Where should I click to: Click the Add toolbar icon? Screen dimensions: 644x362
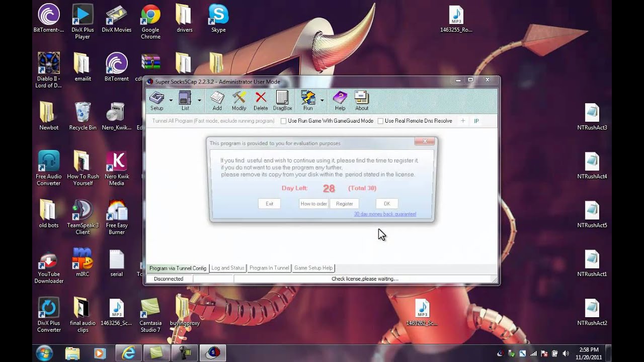pos(217,101)
